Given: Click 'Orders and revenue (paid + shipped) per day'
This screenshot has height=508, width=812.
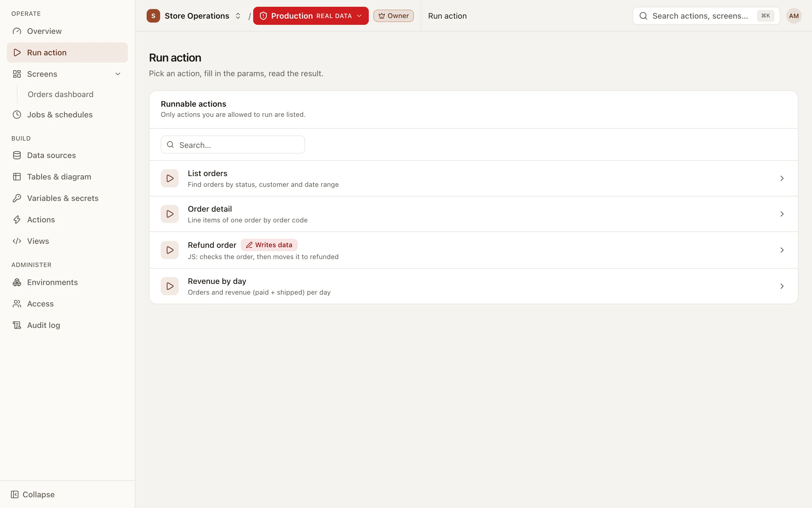Looking at the screenshot, I should (259, 292).
